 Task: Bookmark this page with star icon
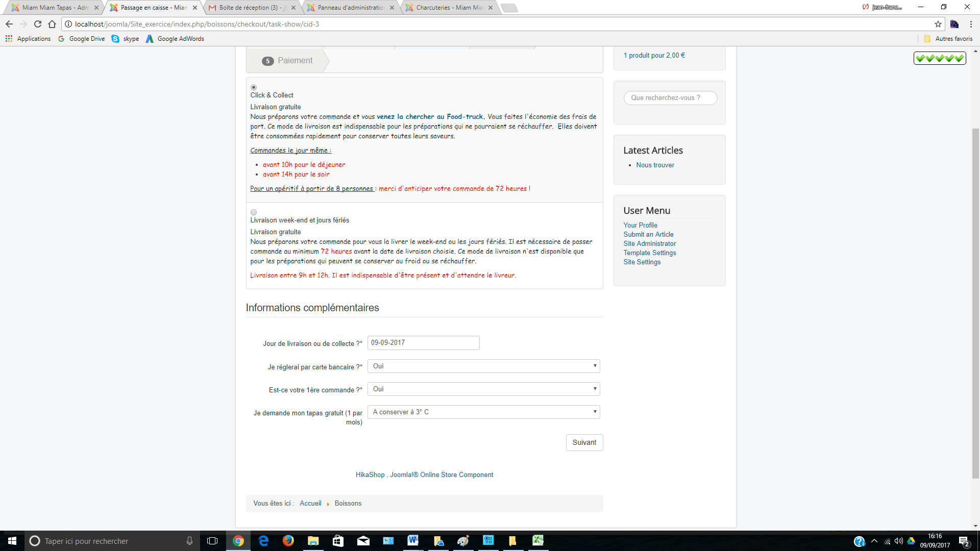pos(938,24)
